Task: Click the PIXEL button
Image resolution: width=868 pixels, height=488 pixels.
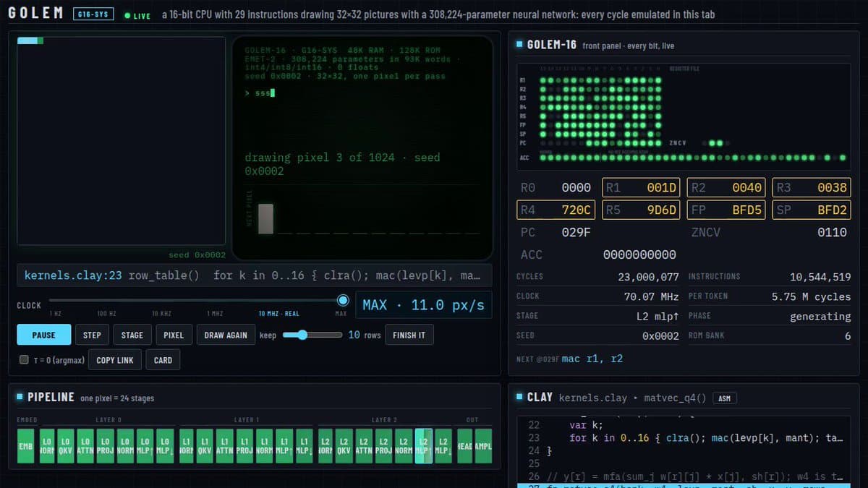Action: [174, 335]
